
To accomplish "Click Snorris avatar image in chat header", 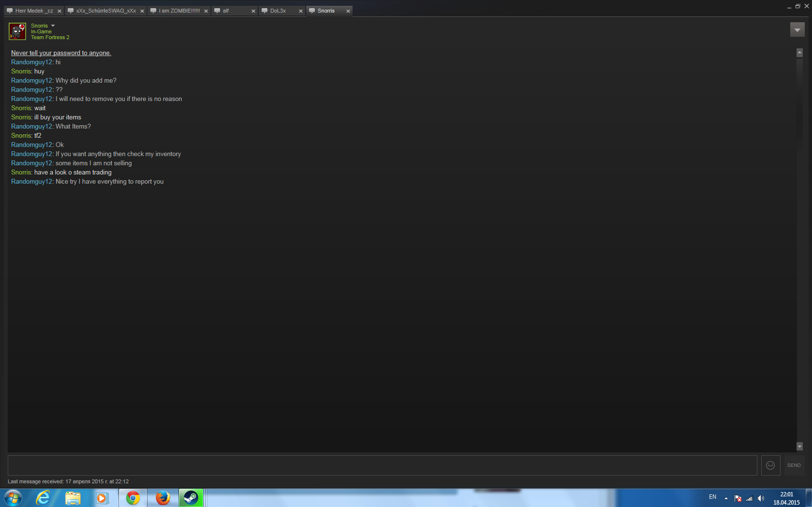I will tap(17, 31).
